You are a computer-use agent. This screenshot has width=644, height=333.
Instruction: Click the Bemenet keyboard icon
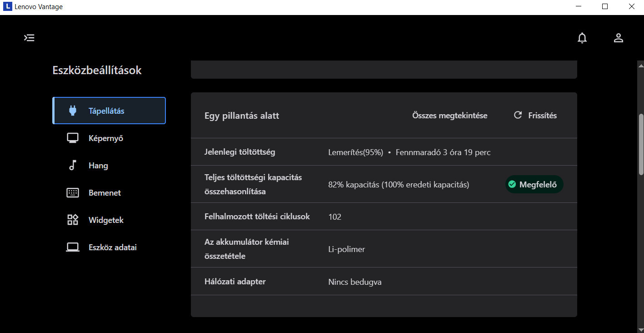click(x=72, y=193)
